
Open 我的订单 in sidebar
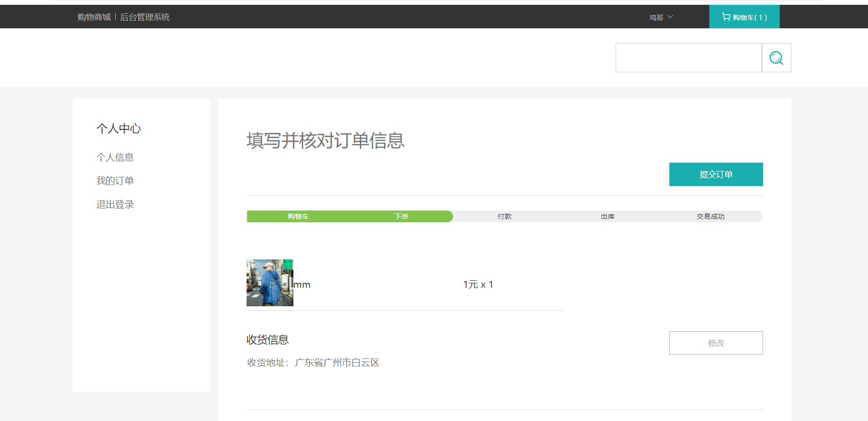pos(115,181)
